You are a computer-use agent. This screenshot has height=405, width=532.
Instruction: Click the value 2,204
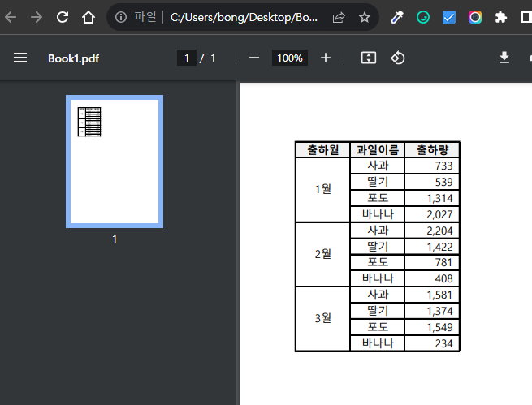tap(439, 231)
